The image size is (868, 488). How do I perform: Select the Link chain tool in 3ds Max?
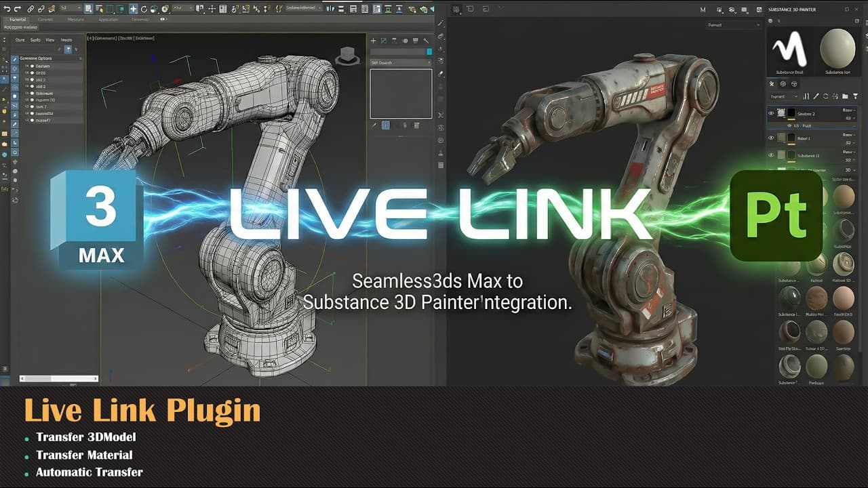click(31, 9)
